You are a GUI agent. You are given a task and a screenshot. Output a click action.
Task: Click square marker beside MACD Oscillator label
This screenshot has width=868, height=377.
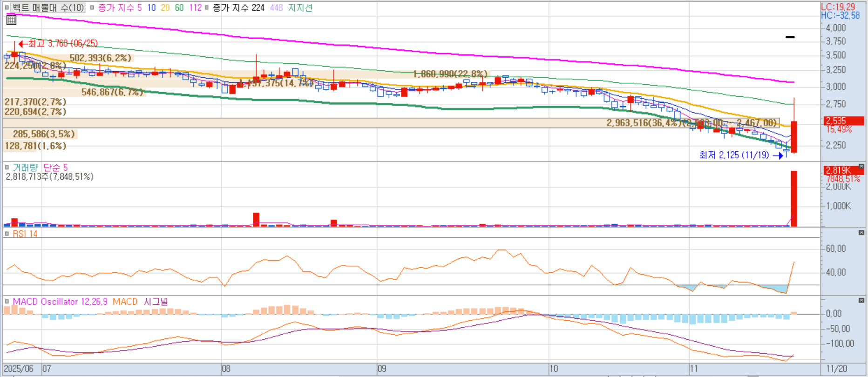7,302
